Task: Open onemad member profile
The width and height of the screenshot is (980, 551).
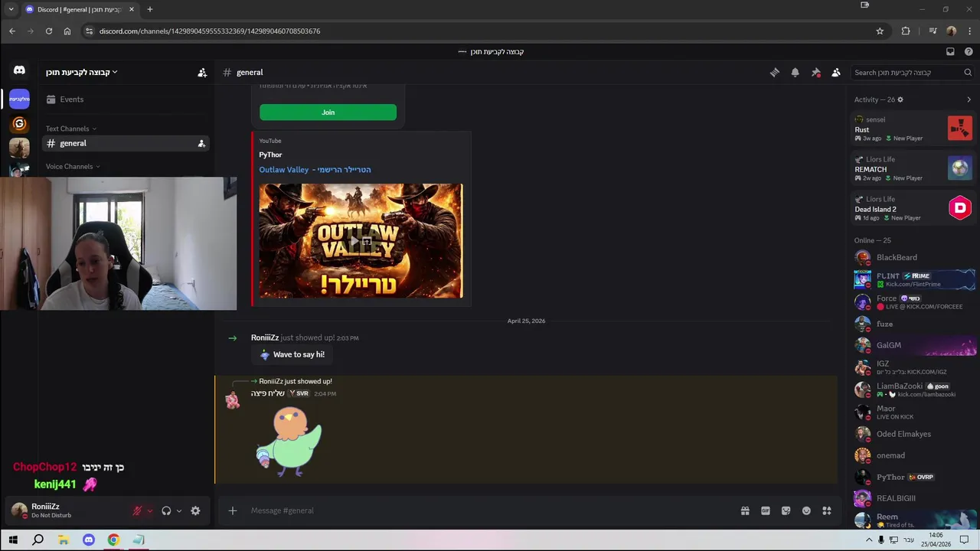Action: pos(913,455)
